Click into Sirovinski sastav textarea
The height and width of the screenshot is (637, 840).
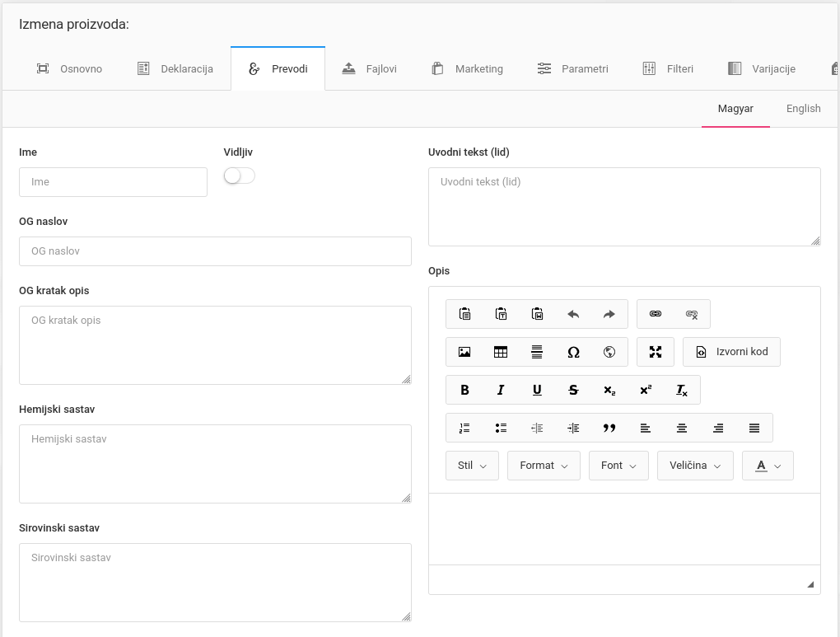coord(216,583)
